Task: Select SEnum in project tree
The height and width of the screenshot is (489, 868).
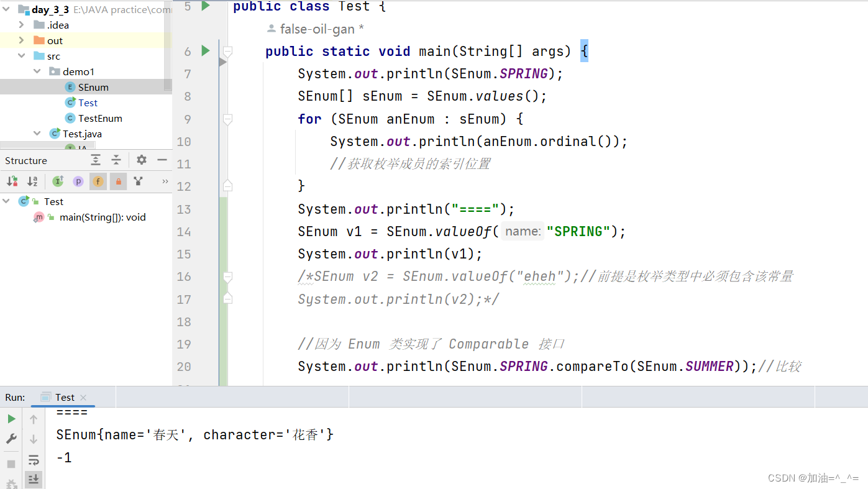Action: tap(93, 87)
